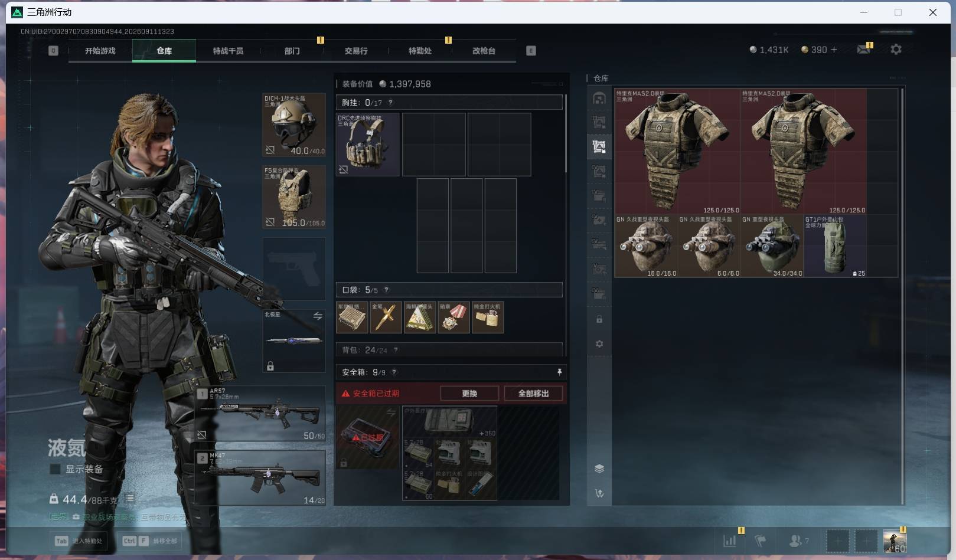Add premium currency with the plus button
The width and height of the screenshot is (956, 560).
[834, 50]
